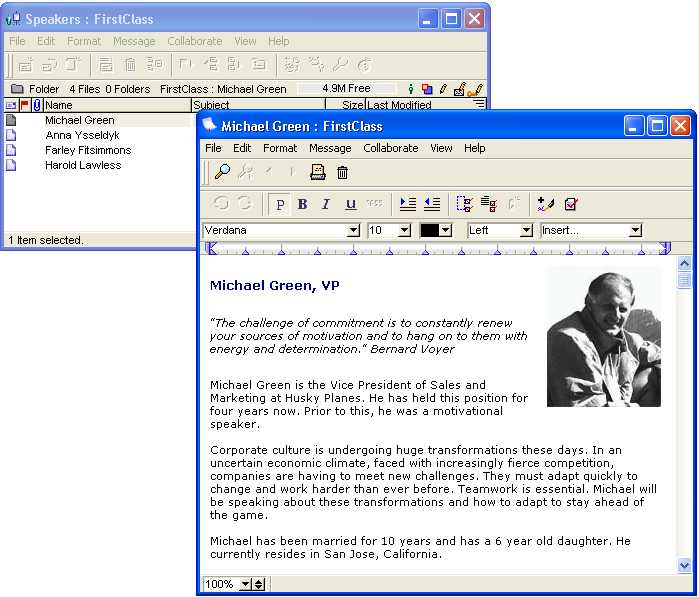Click the Find magnifying glass icon
The height and width of the screenshot is (597, 699).
coord(222,173)
